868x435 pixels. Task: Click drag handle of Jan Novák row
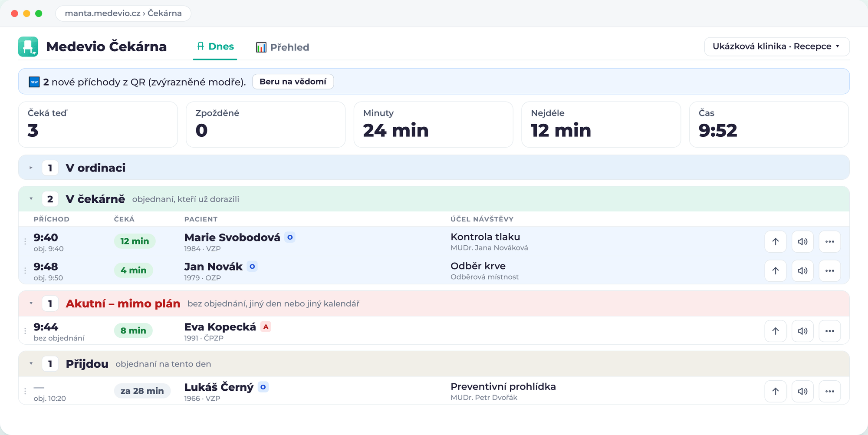pyautogui.click(x=25, y=270)
